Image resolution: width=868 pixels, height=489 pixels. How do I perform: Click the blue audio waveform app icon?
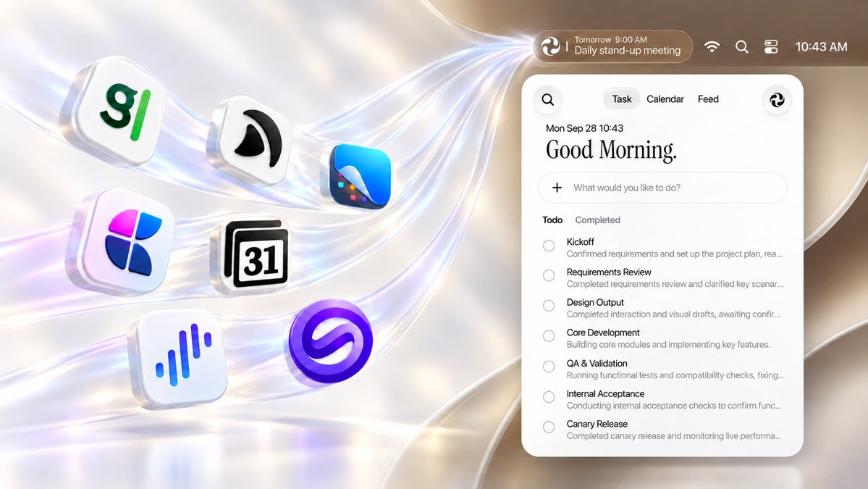180,359
